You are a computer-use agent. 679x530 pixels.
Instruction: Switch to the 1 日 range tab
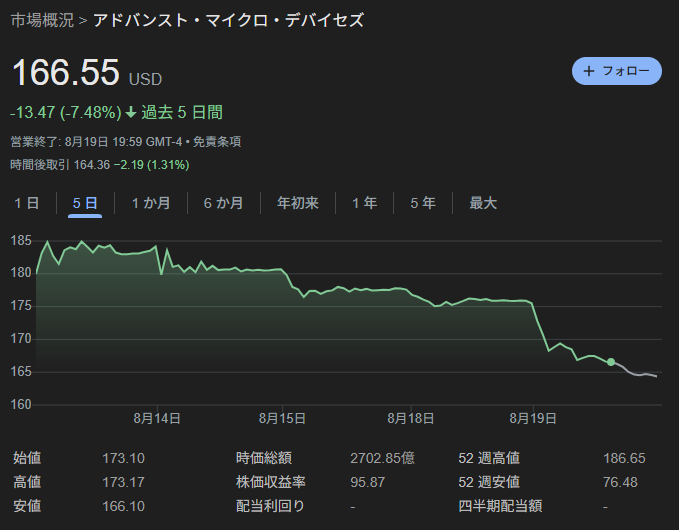[27, 203]
